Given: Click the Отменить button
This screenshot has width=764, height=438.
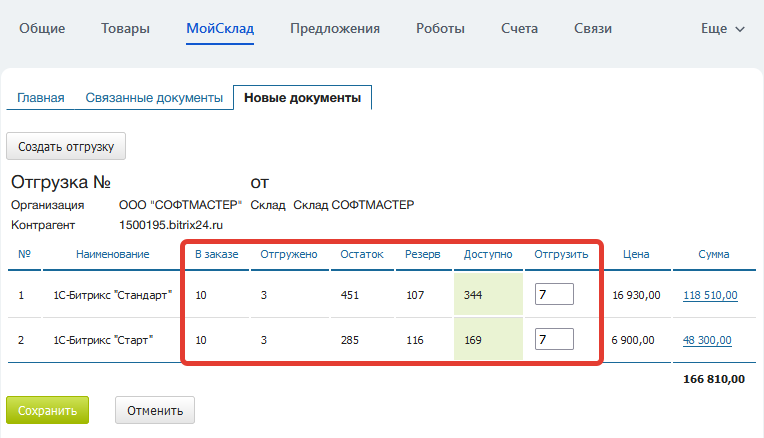Looking at the screenshot, I should click(155, 410).
